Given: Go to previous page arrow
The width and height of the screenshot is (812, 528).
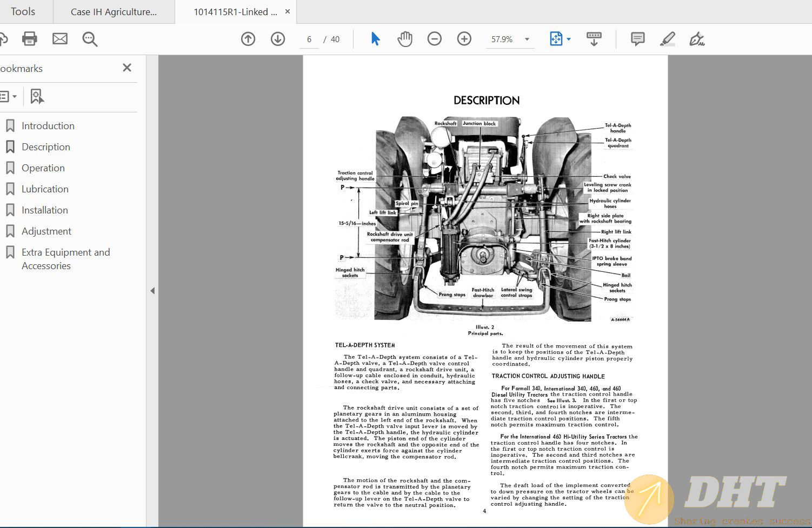Looking at the screenshot, I should pyautogui.click(x=248, y=39).
